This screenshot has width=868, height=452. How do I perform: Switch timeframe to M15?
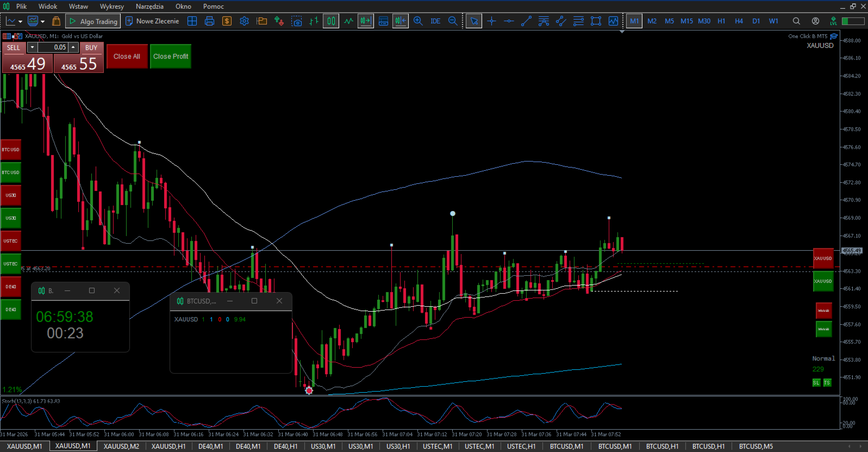pos(686,21)
